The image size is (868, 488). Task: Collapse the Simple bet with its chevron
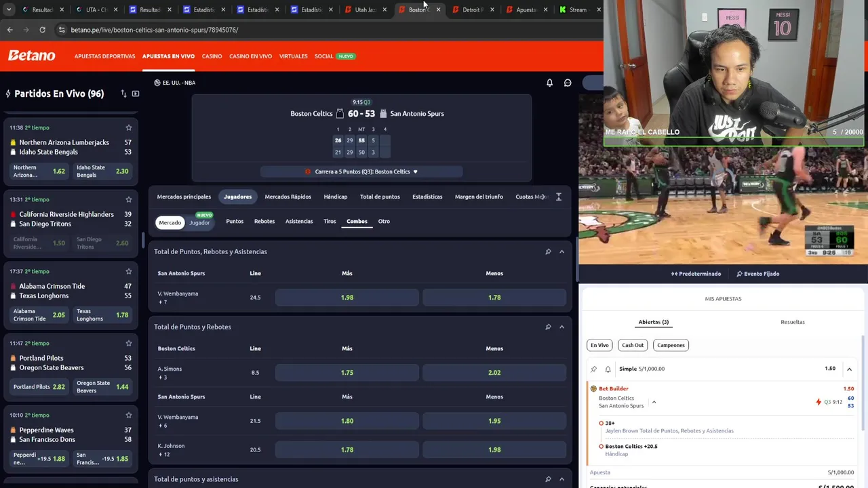(849, 369)
